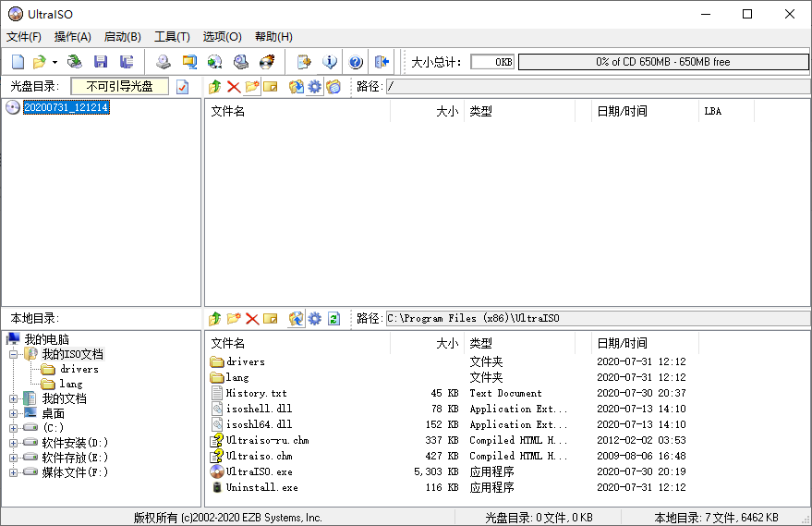Click the Burn CD/DVD image icon
This screenshot has width=812, height=526.
pos(267,62)
